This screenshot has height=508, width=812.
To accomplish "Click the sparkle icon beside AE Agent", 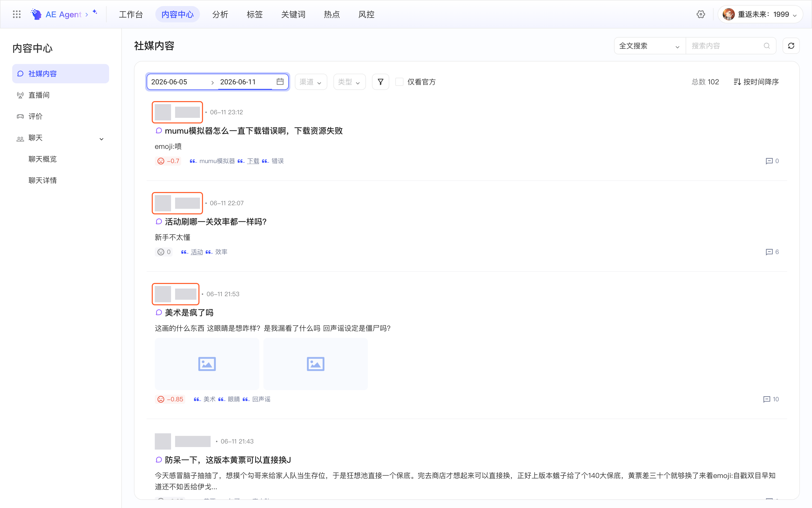I will click(x=95, y=12).
